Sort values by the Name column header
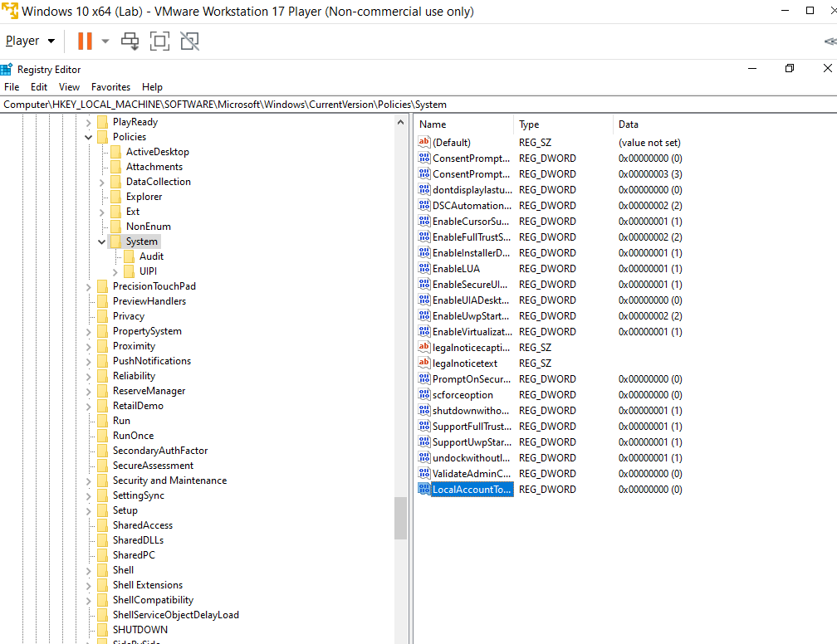Screen dimensions: 837x644 [x=463, y=124]
